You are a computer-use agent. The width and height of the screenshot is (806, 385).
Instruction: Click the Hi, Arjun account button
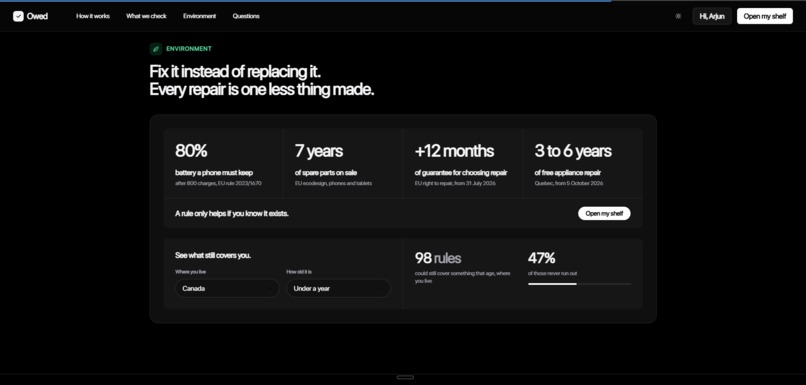point(712,16)
